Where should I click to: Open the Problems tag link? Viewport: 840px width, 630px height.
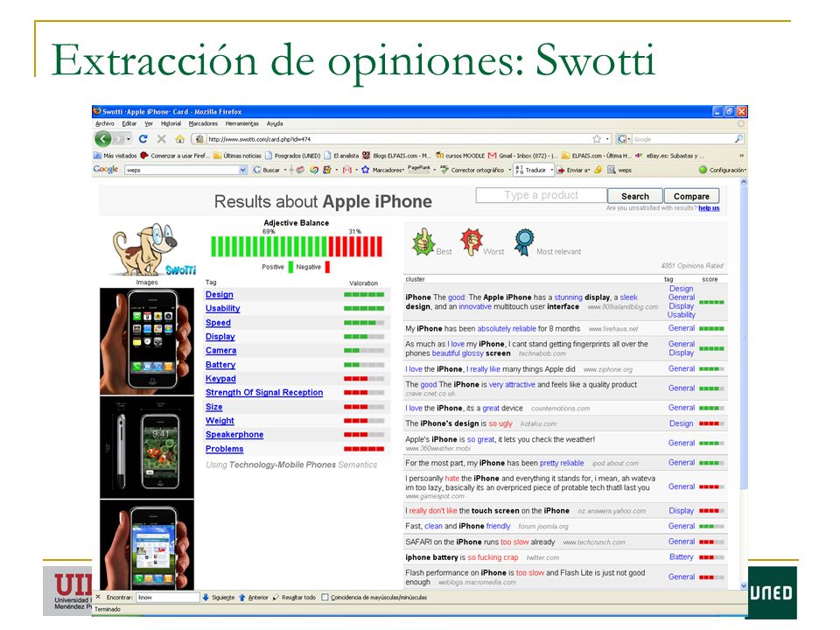(x=225, y=449)
